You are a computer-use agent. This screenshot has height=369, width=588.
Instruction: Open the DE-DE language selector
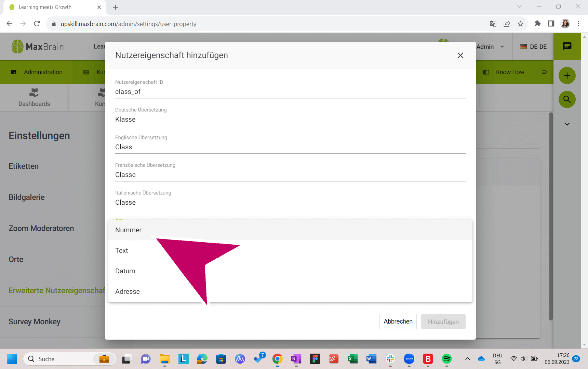(533, 47)
